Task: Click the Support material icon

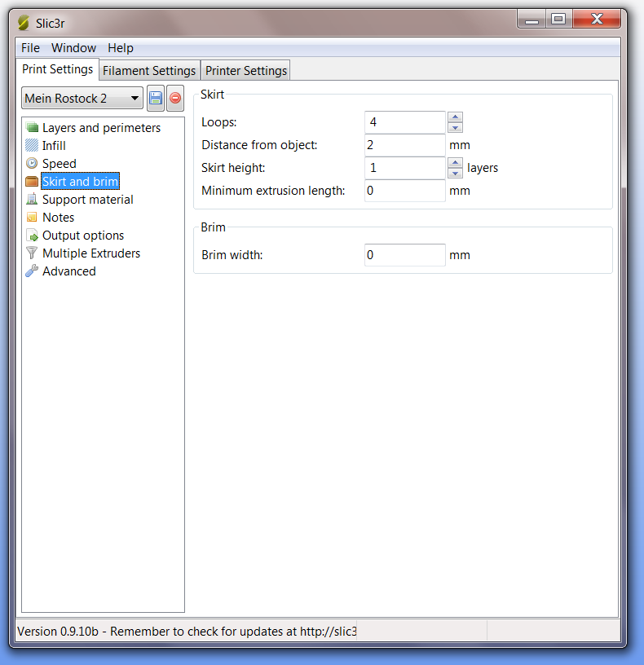Action: coord(32,200)
